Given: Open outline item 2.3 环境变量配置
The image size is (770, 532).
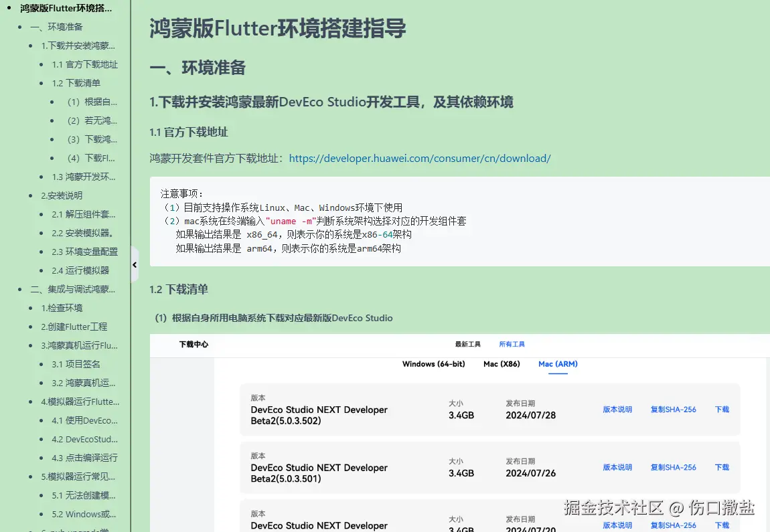Looking at the screenshot, I should [x=85, y=252].
